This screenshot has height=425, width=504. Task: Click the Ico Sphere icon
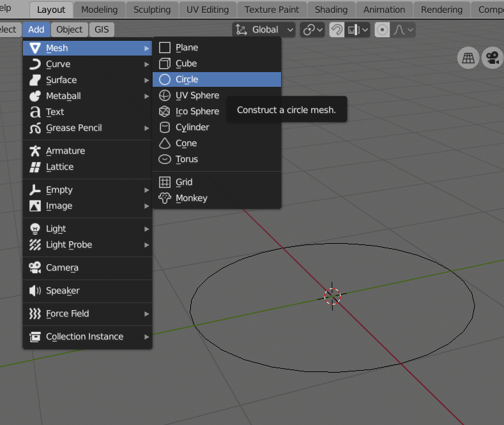[165, 112]
